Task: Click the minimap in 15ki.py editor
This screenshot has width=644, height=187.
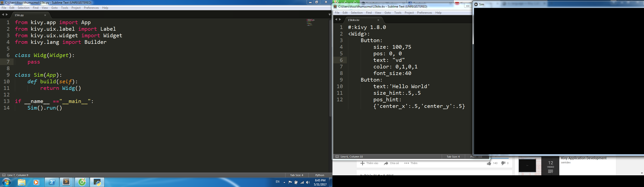Action: click(311, 22)
